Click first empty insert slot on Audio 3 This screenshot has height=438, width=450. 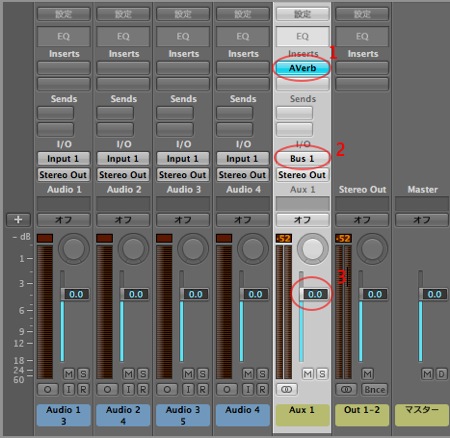183,68
